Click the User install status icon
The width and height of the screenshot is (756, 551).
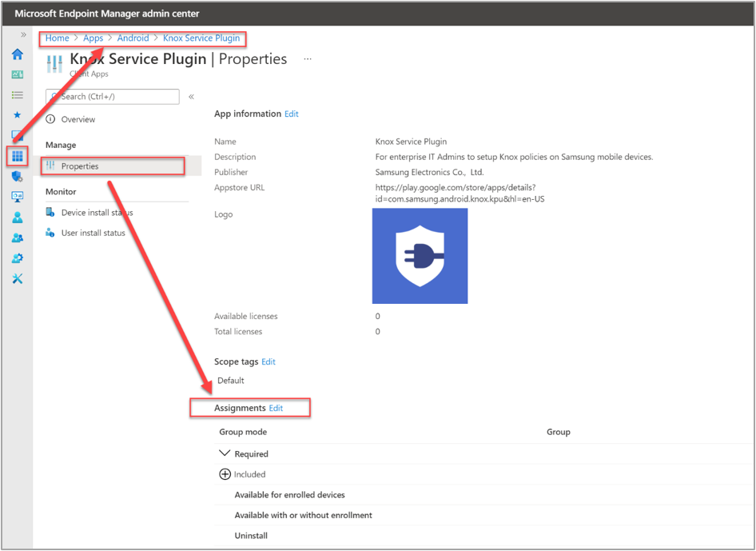tap(50, 233)
